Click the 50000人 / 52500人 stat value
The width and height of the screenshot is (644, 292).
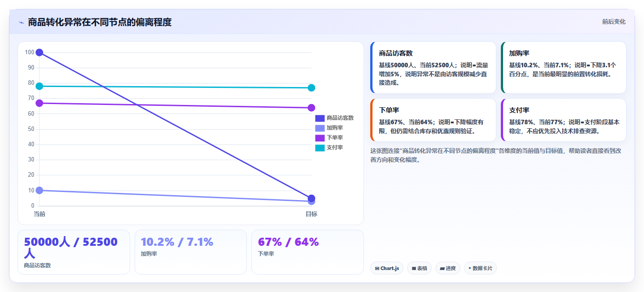click(x=70, y=248)
